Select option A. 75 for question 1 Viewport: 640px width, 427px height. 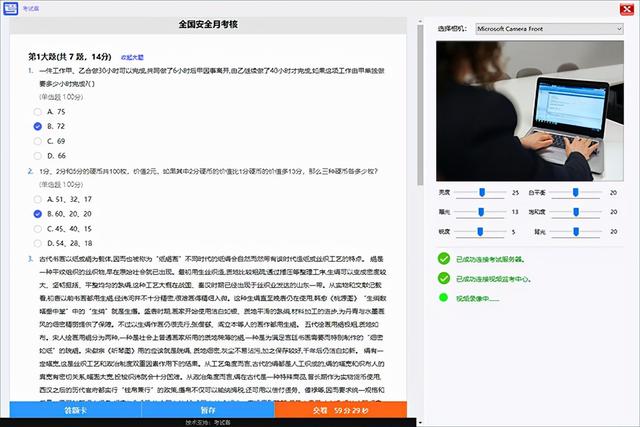38,112
